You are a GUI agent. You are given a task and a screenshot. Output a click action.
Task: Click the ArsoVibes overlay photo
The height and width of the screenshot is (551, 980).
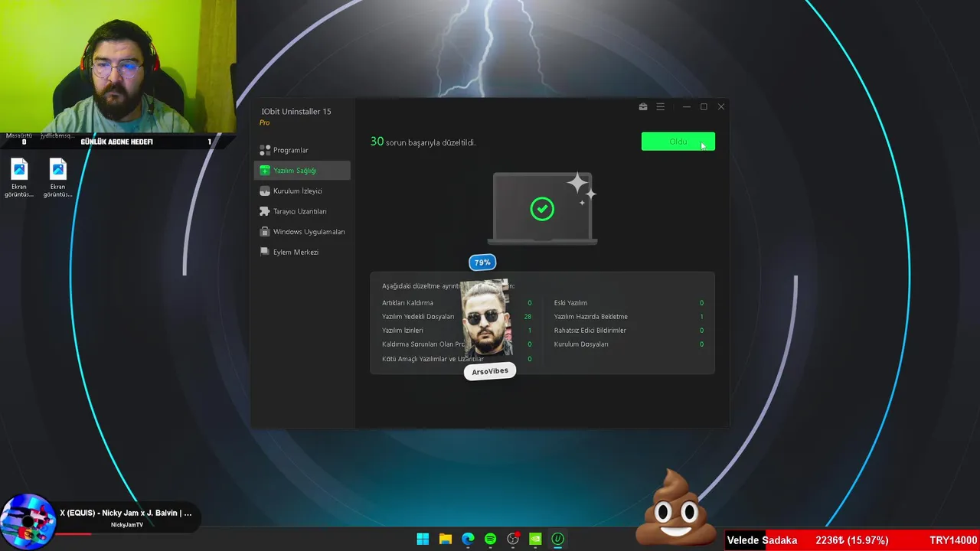pyautogui.click(x=486, y=318)
